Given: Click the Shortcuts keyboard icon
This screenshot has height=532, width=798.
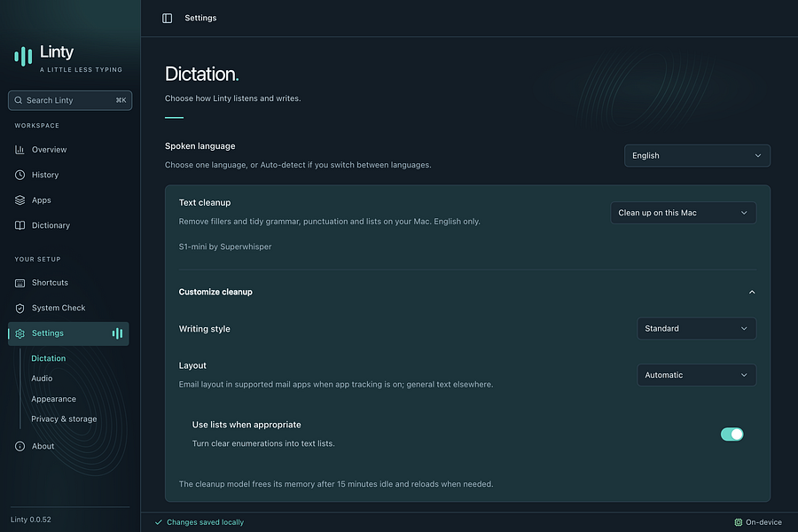Looking at the screenshot, I should pos(20,283).
